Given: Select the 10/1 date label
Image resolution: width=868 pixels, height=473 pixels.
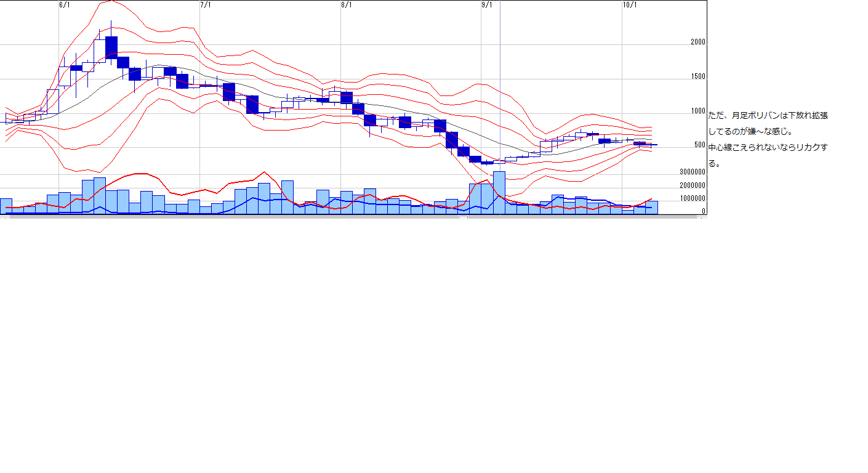Looking at the screenshot, I should tap(629, 5).
